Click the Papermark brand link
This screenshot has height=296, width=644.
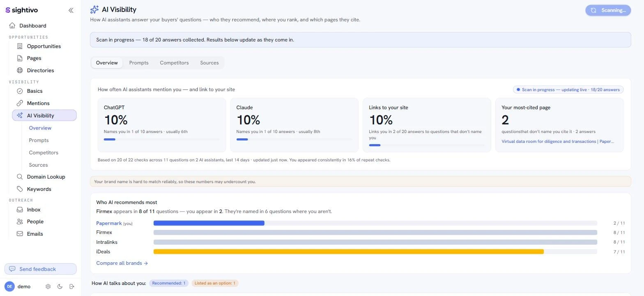click(x=109, y=223)
